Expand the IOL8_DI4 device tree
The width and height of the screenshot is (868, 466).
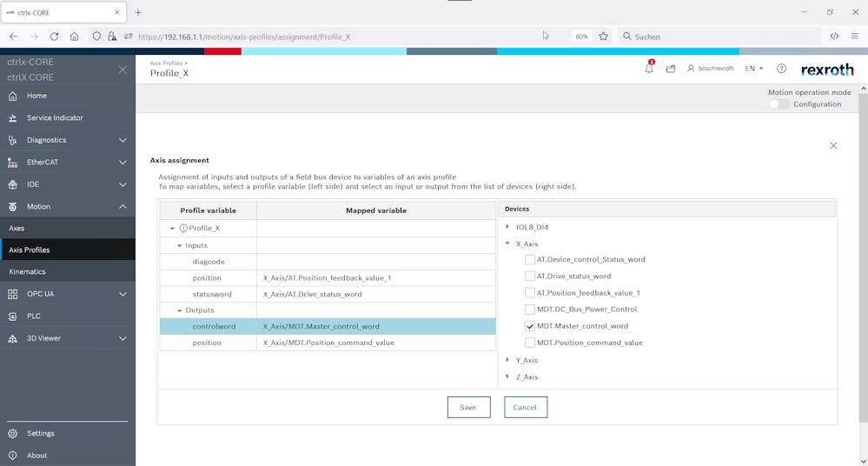(x=507, y=227)
